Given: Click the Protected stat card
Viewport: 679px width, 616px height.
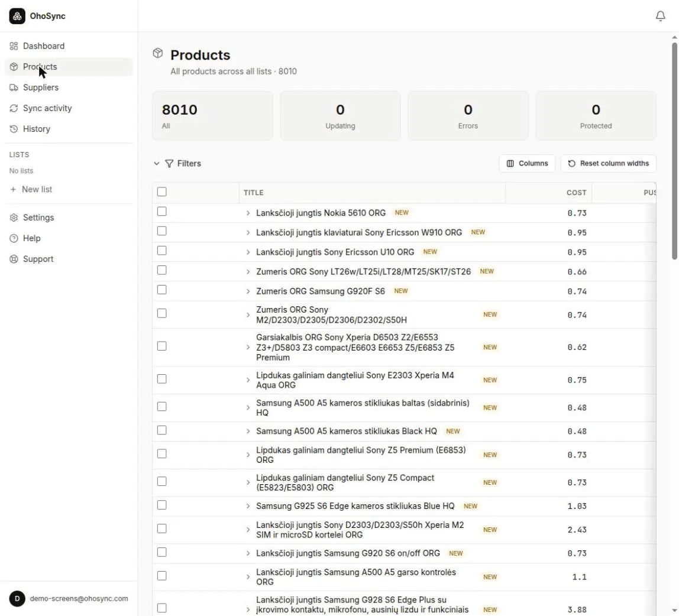Looking at the screenshot, I should pyautogui.click(x=596, y=116).
